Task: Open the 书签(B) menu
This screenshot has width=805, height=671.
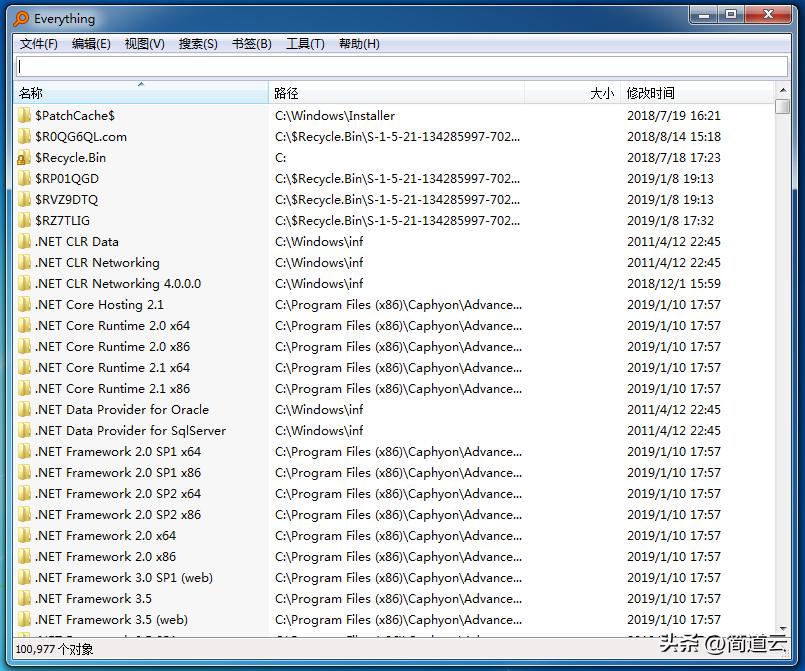Action: (251, 44)
